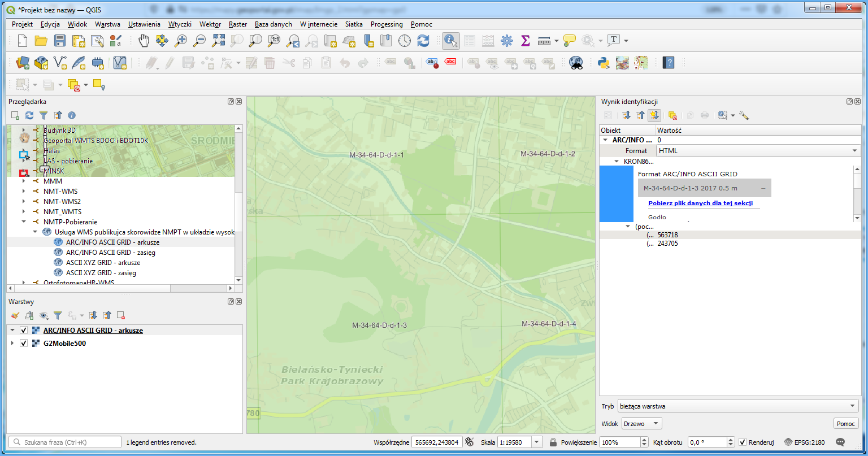
Task: Toggle the extents icon next to Współrzędne
Action: point(468,442)
